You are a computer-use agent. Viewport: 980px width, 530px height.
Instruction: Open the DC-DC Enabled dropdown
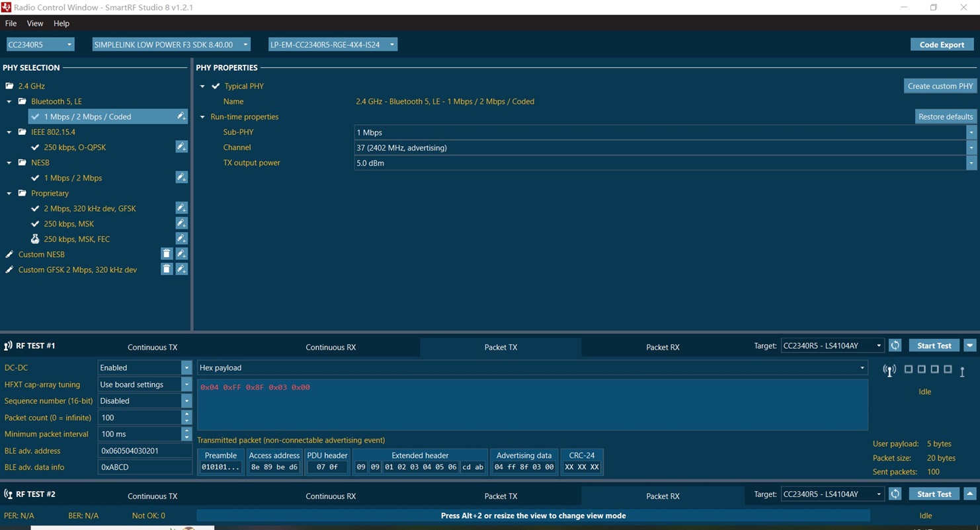pos(186,367)
